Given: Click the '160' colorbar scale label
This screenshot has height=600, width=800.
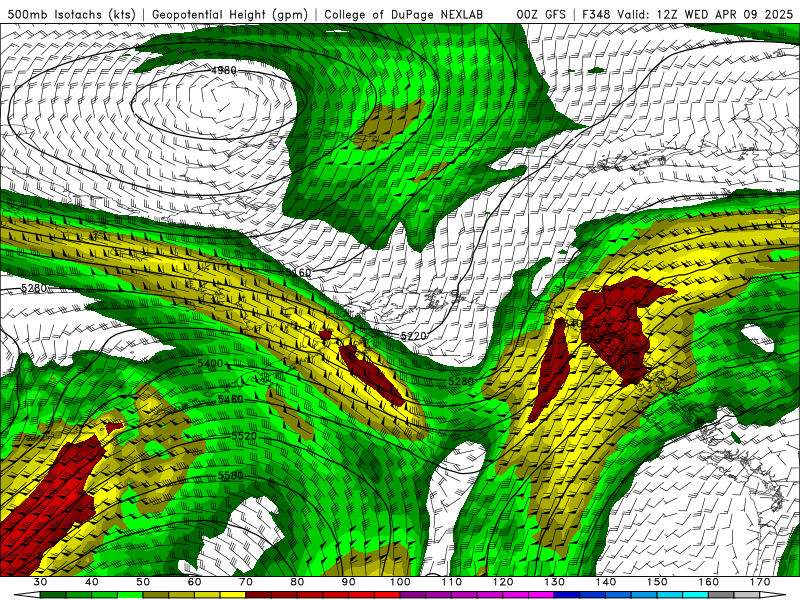Looking at the screenshot, I should pos(708,582).
